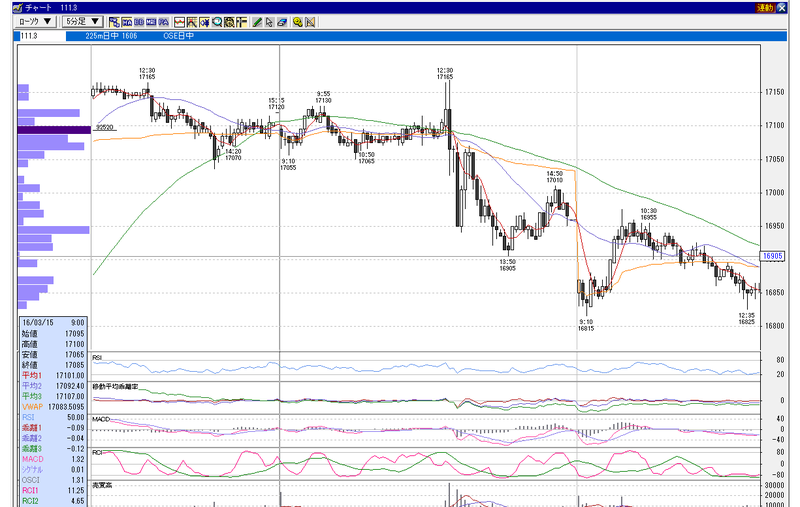Click the dark purple volume profile bar
This screenshot has height=507, width=800.
(54, 130)
